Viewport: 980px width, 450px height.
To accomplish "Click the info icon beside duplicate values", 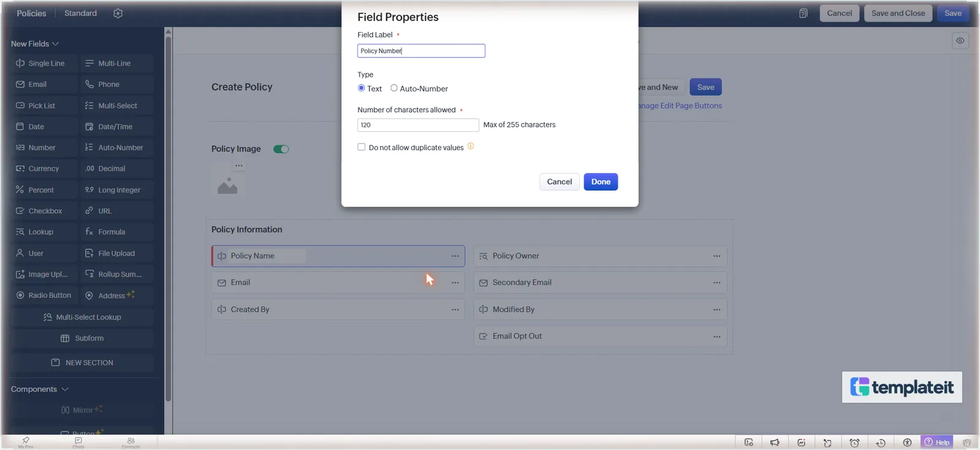I will coord(470,146).
